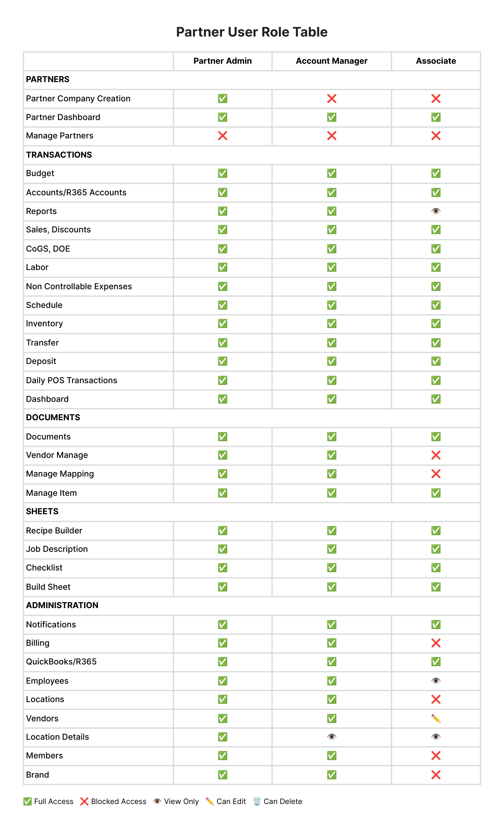The height and width of the screenshot is (832, 504).
Task: Click the TRANSACTIONS section header
Action: [59, 155]
